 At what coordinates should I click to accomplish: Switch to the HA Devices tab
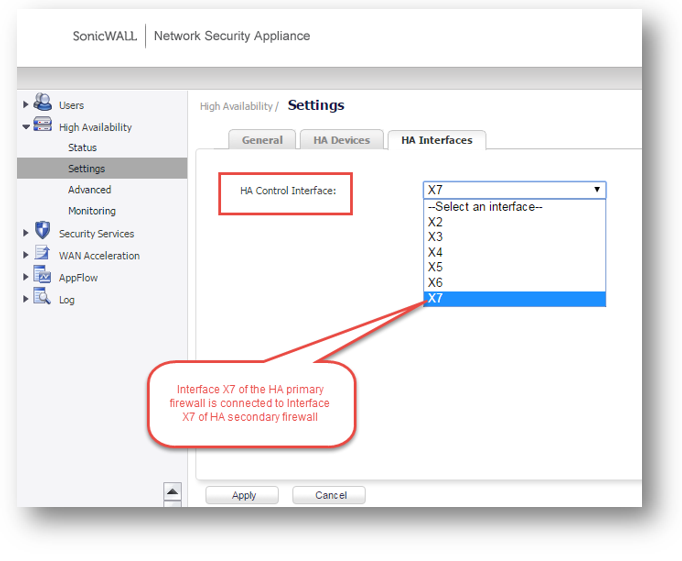tap(341, 140)
